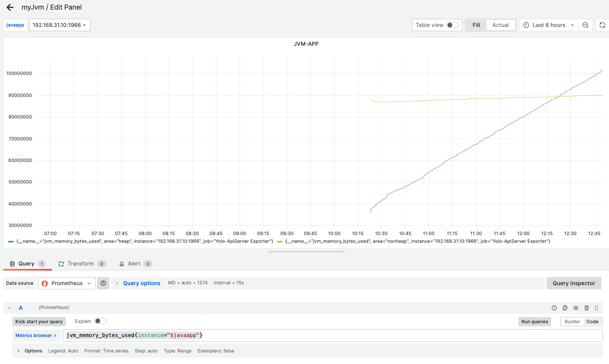Click into the PromQL query field

click(333, 336)
